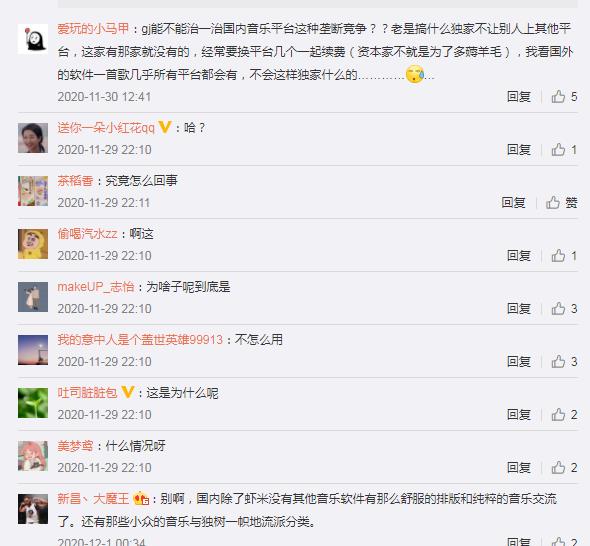Like 美梦鸢's comment 什么情况呀
The width and height of the screenshot is (590, 546).
[x=564, y=468]
